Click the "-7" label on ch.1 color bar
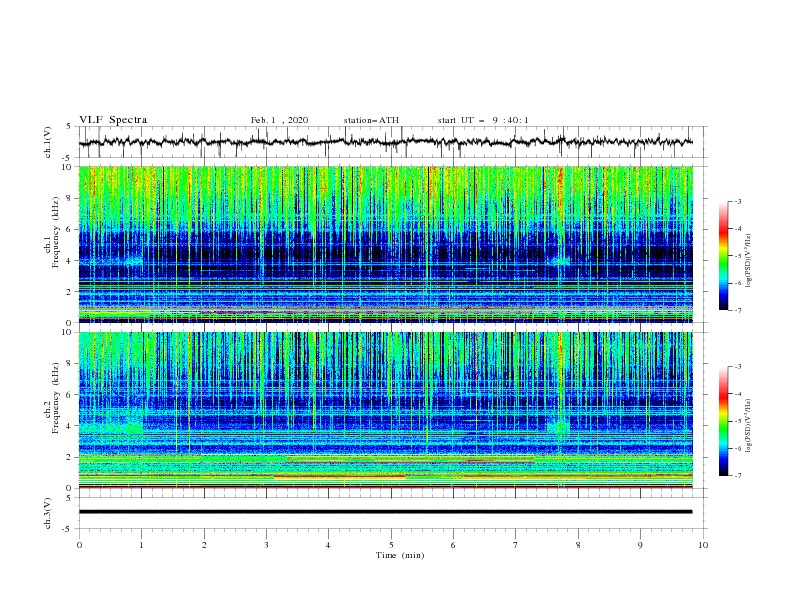Image resolution: width=792 pixels, height=612 pixels. pyautogui.click(x=737, y=310)
